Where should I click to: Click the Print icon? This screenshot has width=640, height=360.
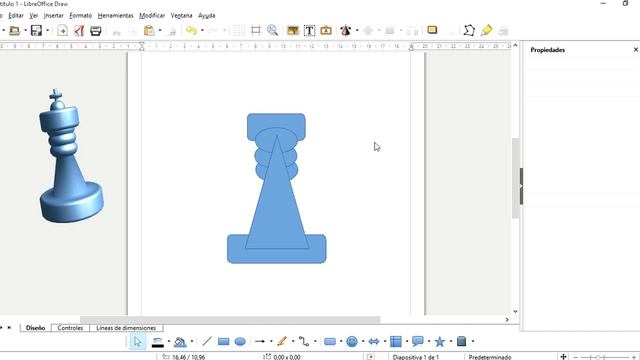point(96,31)
